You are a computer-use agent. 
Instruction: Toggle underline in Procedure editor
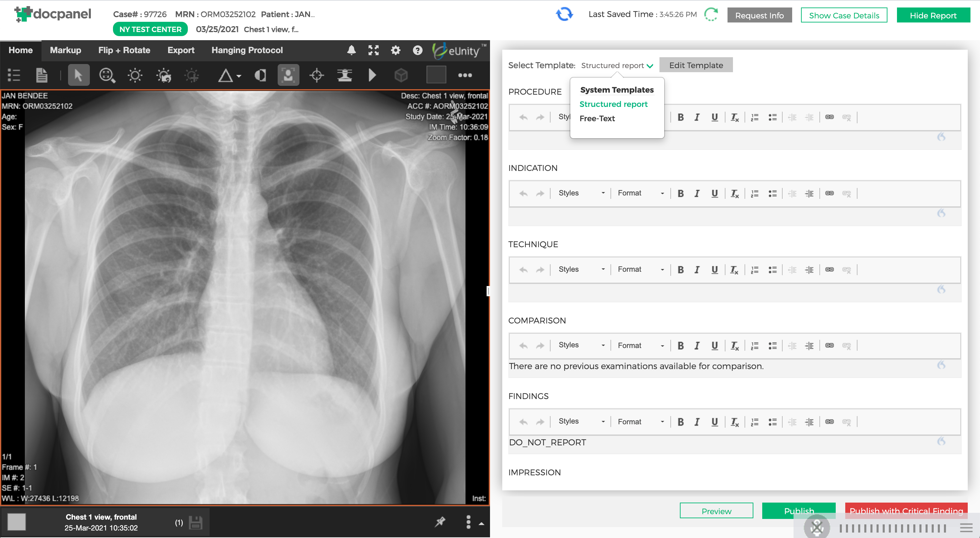click(715, 118)
